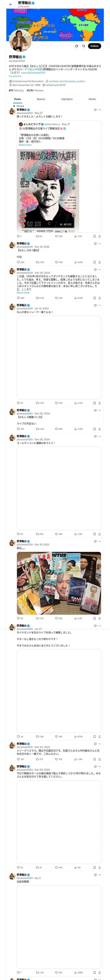Bookmark the pinned May 27 post
The height and width of the screenshot is (980, 110).
[95, 236]
